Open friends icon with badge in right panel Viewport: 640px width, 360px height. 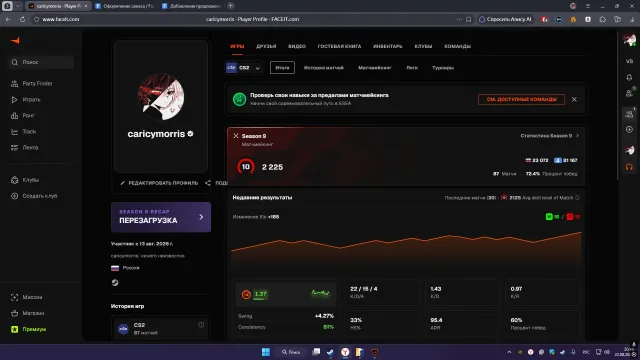(x=629, y=93)
